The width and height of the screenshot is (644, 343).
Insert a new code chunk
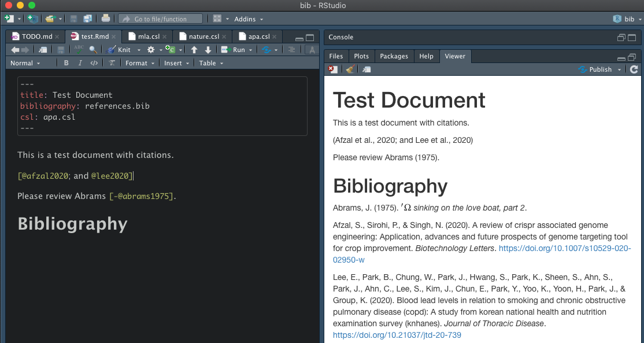pos(169,50)
